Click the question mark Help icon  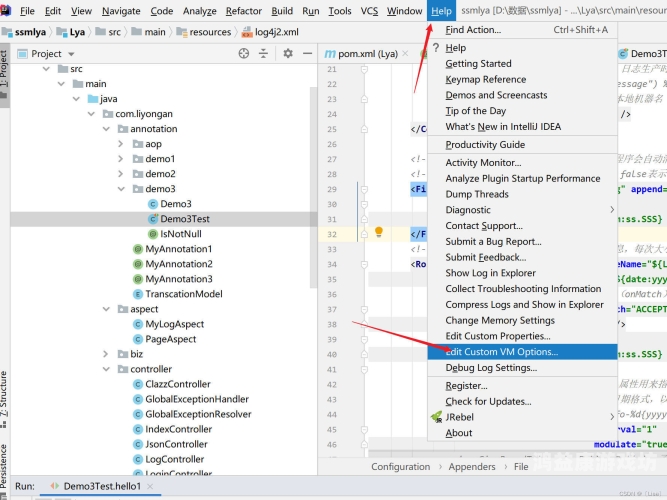[436, 47]
